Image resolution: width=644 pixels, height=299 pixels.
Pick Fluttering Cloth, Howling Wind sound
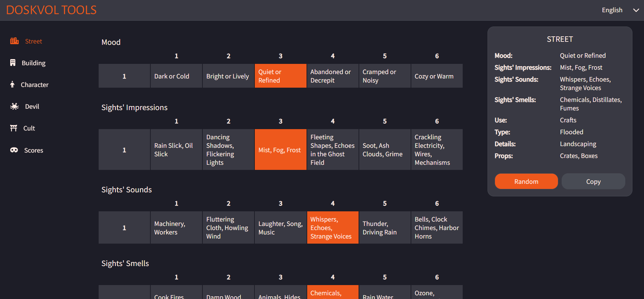tap(228, 228)
